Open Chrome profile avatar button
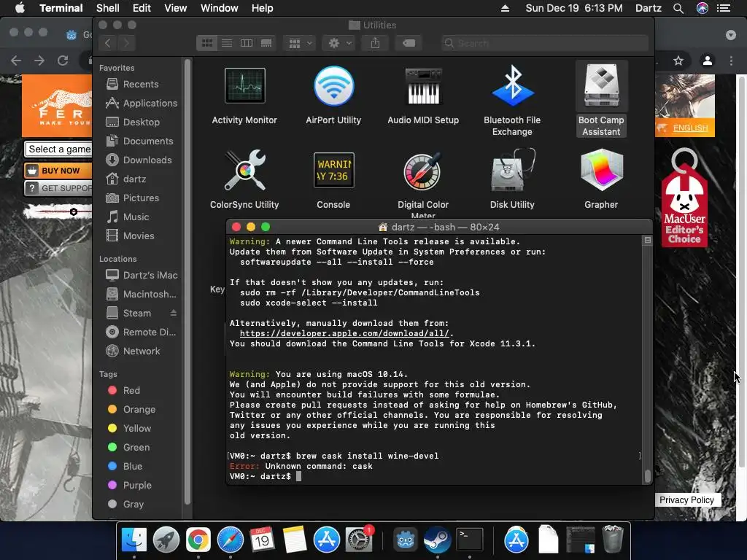Screen dimensions: 747x560 [x=708, y=61]
